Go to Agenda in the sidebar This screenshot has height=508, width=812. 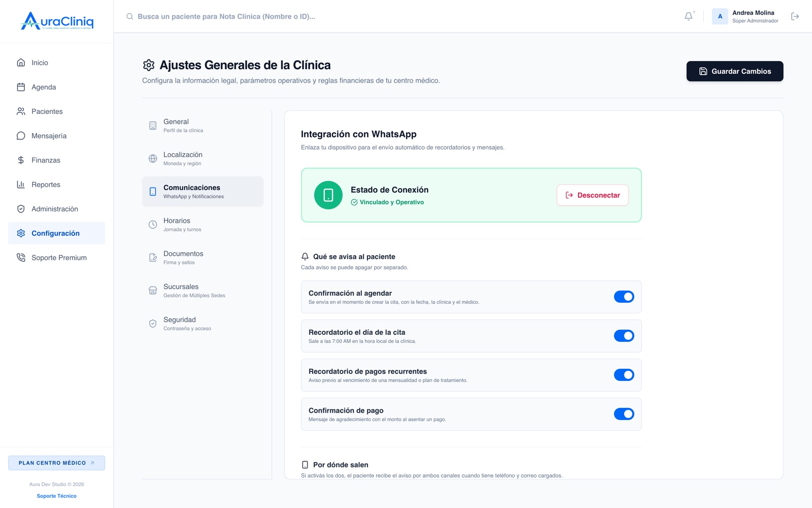click(x=57, y=87)
